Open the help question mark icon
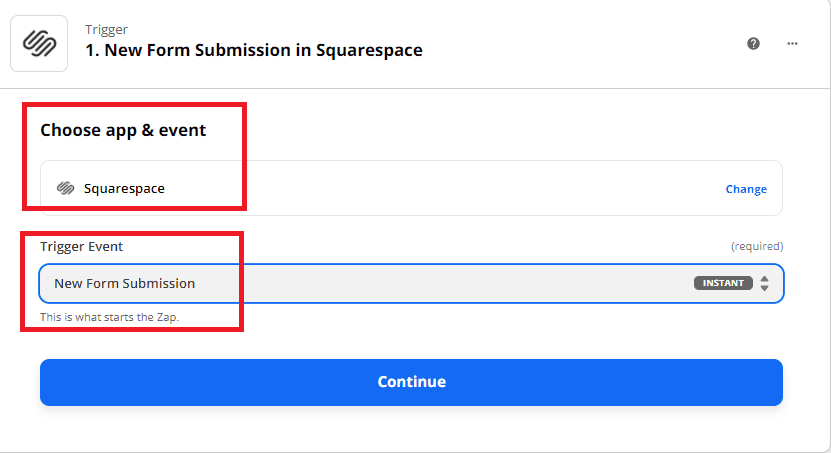Screen dimensions: 831x453 point(753,44)
